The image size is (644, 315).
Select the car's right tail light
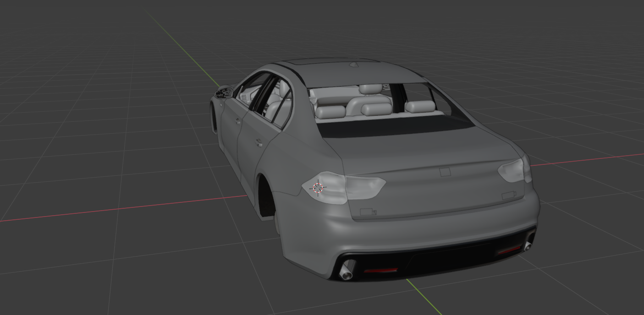point(515,169)
